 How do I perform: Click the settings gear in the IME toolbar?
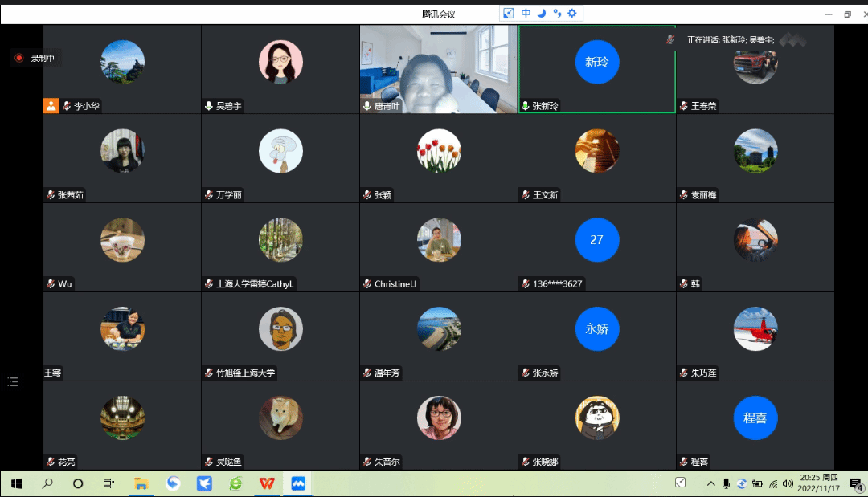click(x=572, y=13)
